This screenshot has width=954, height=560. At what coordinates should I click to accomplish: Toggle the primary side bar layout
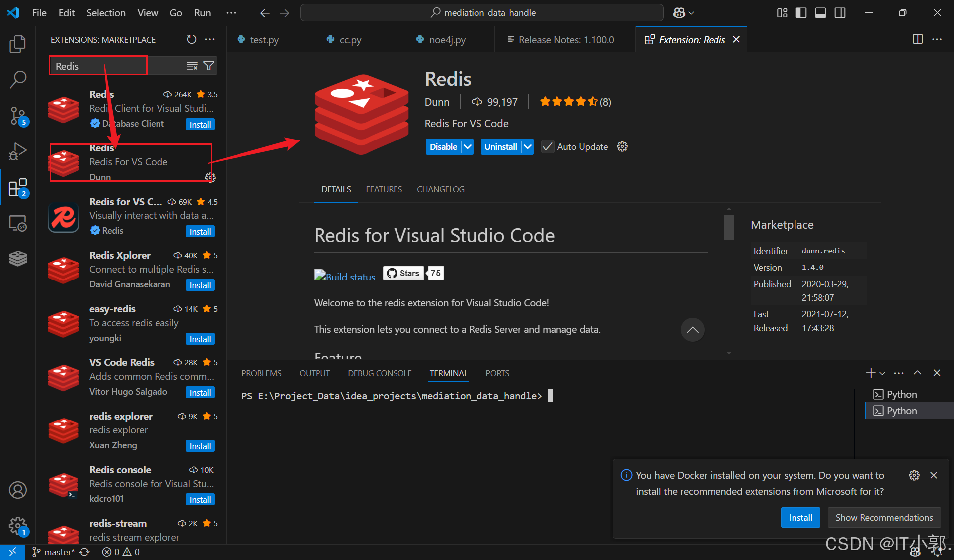tap(801, 13)
